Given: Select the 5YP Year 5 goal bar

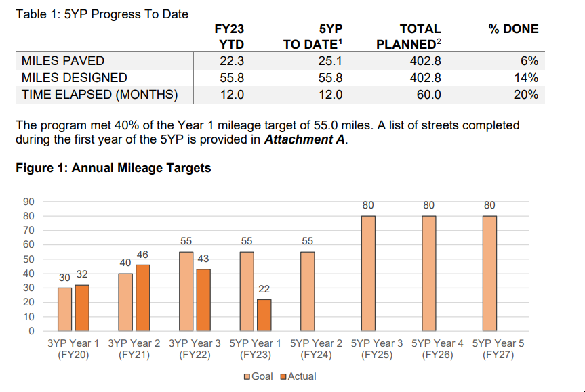Looking at the screenshot, I should point(489,274).
